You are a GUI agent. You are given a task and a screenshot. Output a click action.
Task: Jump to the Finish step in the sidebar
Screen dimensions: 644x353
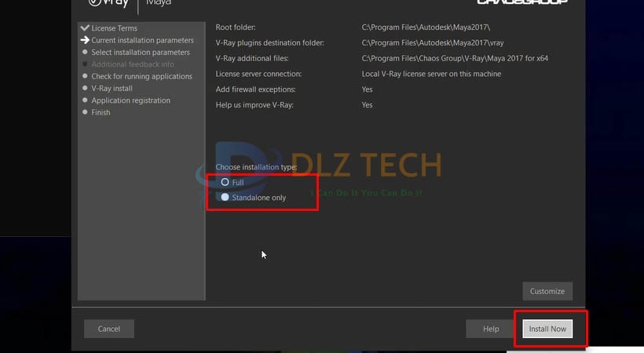click(x=101, y=113)
